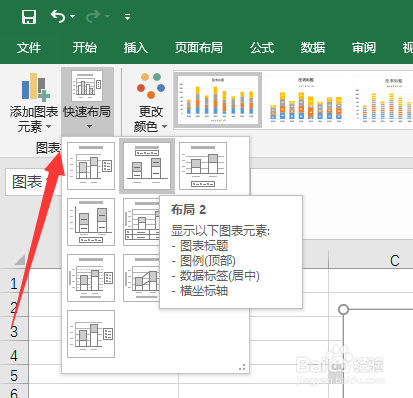Choose Layout 7 with gridlines and legend
The width and height of the screenshot is (413, 398).
tap(91, 278)
